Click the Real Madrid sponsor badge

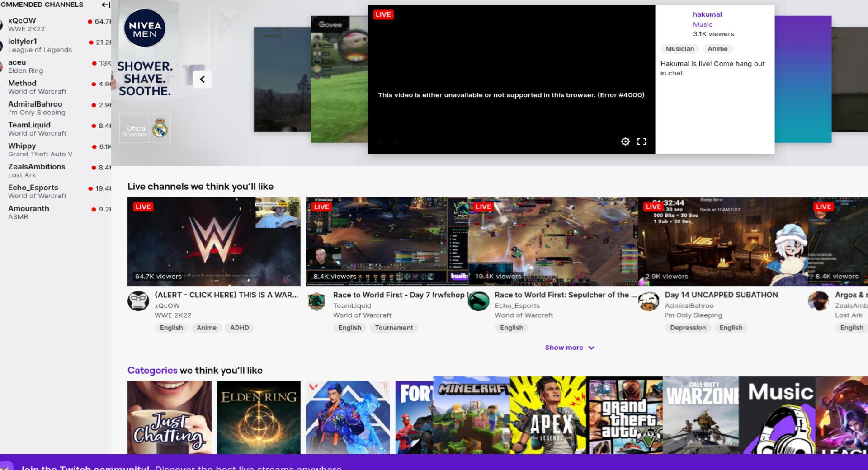pos(160,128)
